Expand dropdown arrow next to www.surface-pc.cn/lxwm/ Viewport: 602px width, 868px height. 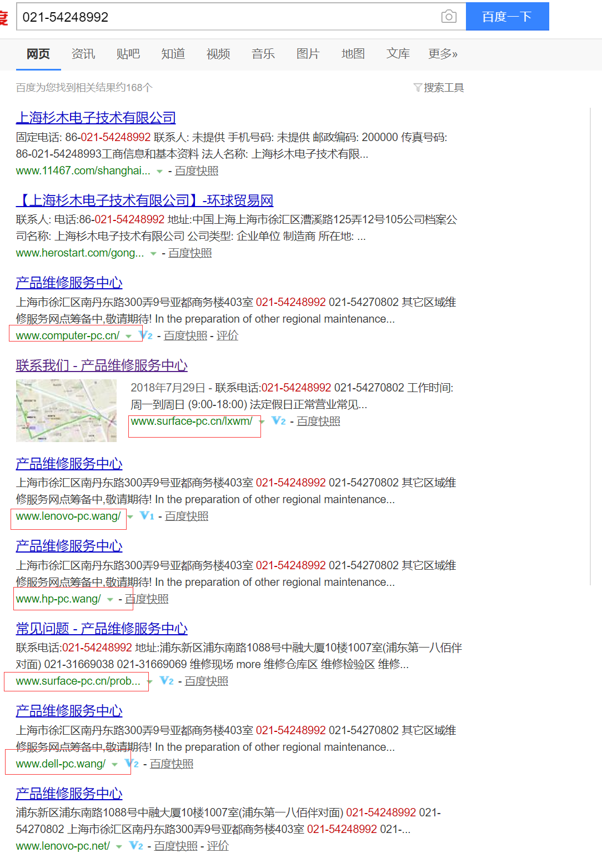[x=262, y=422]
